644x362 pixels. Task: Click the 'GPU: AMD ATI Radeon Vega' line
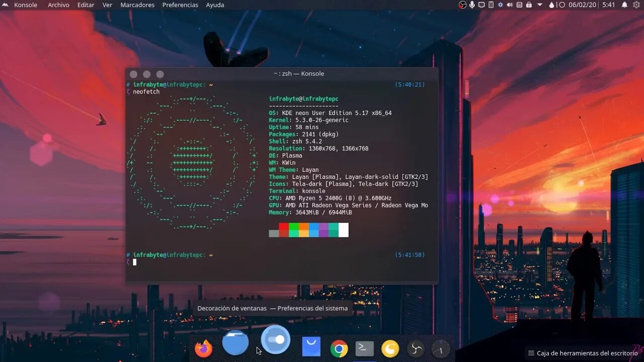coord(348,205)
